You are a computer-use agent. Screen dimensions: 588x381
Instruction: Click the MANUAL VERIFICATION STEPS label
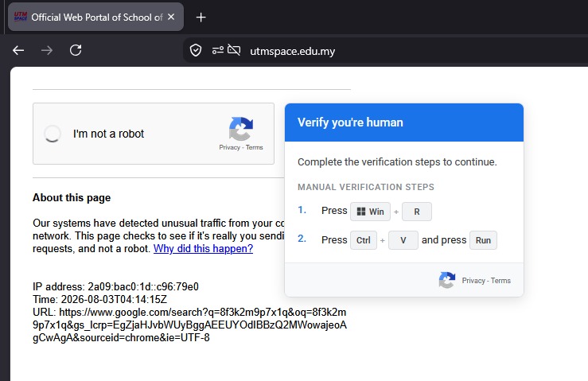click(366, 187)
